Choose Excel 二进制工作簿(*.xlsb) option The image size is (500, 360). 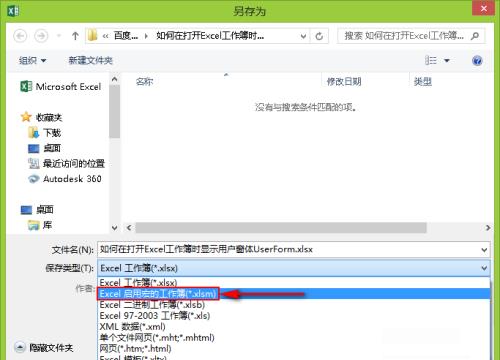coord(294,305)
